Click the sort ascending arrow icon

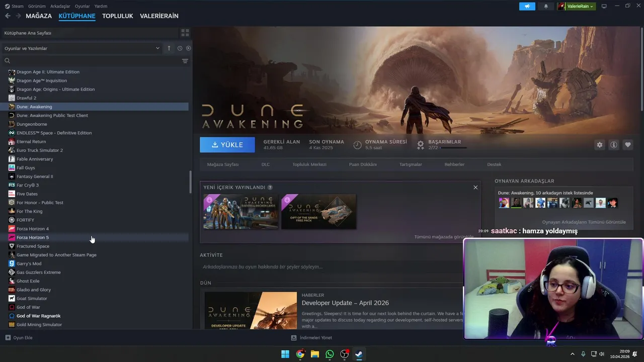point(169,48)
